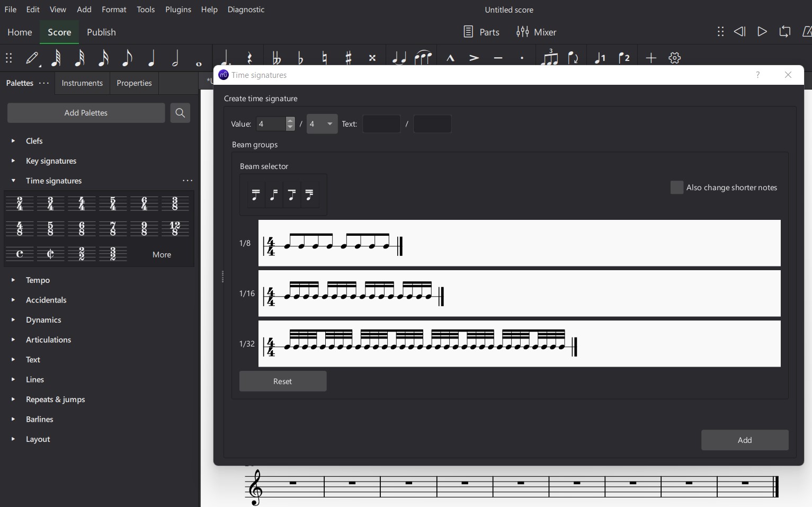Open the Mixer panel
812x507 pixels.
pos(536,32)
